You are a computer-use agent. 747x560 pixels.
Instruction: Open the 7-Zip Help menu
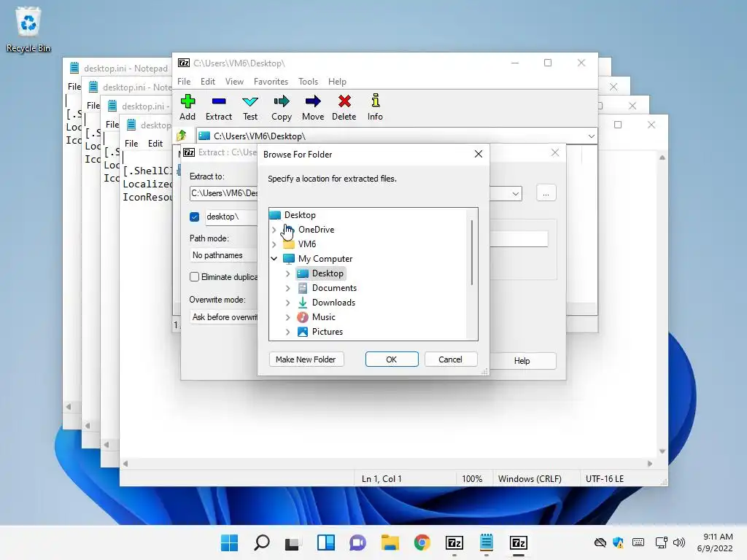coord(337,82)
